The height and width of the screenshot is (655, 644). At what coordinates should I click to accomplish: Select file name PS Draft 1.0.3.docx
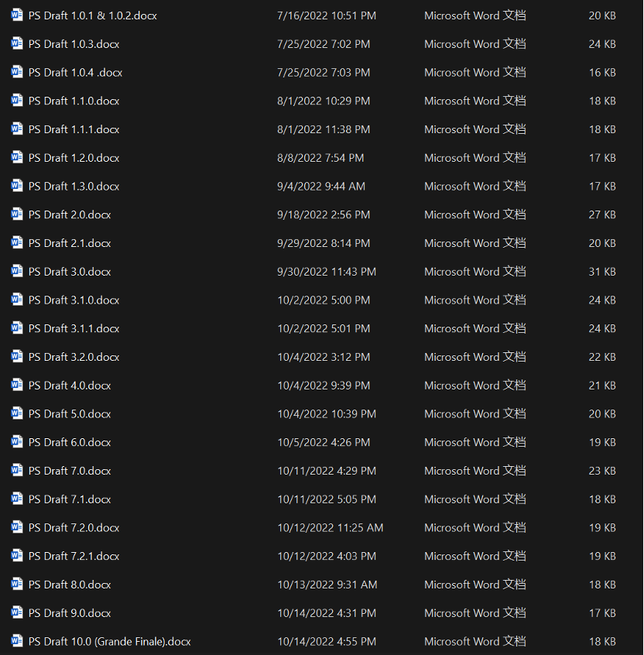pyautogui.click(x=74, y=44)
